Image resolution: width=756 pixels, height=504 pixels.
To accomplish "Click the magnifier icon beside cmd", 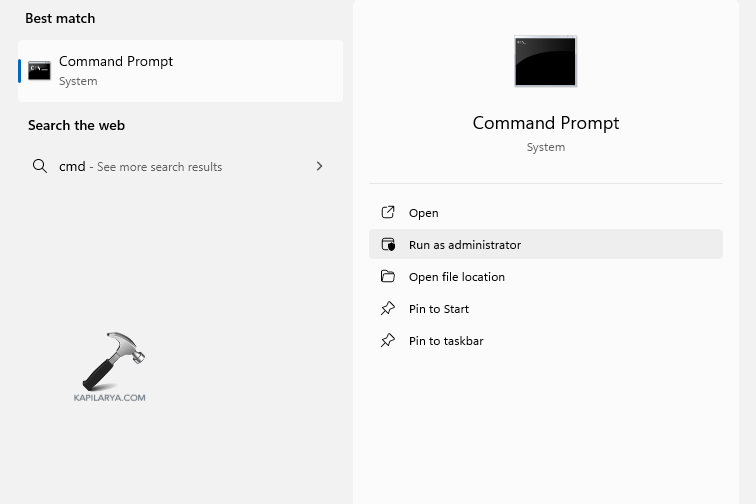I will tap(40, 166).
